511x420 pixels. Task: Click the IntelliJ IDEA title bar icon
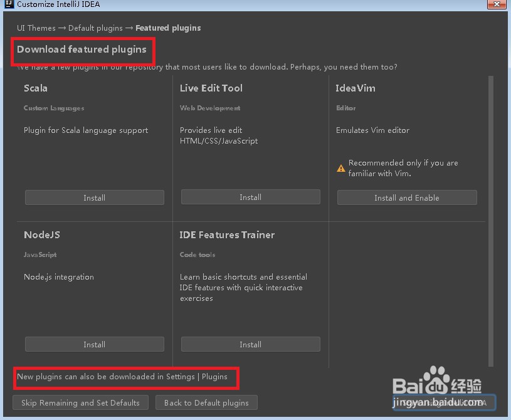9,4
